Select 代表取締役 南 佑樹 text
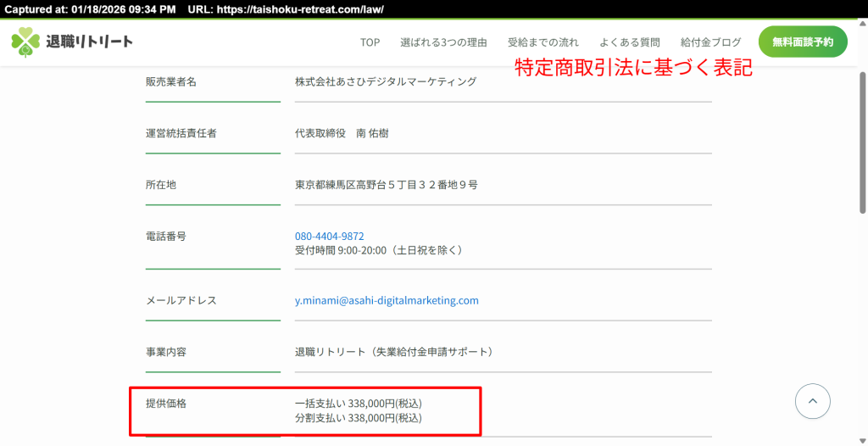 tap(342, 133)
